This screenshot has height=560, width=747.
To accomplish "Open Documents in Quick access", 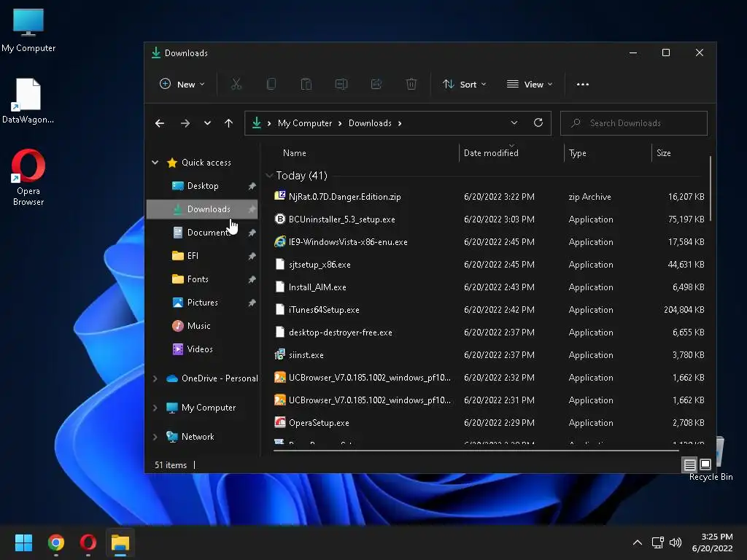I will [x=202, y=233].
